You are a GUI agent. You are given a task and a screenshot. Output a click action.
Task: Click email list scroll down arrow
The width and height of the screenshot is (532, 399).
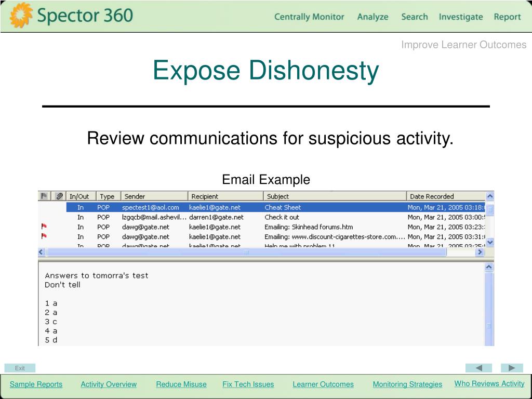click(489, 242)
